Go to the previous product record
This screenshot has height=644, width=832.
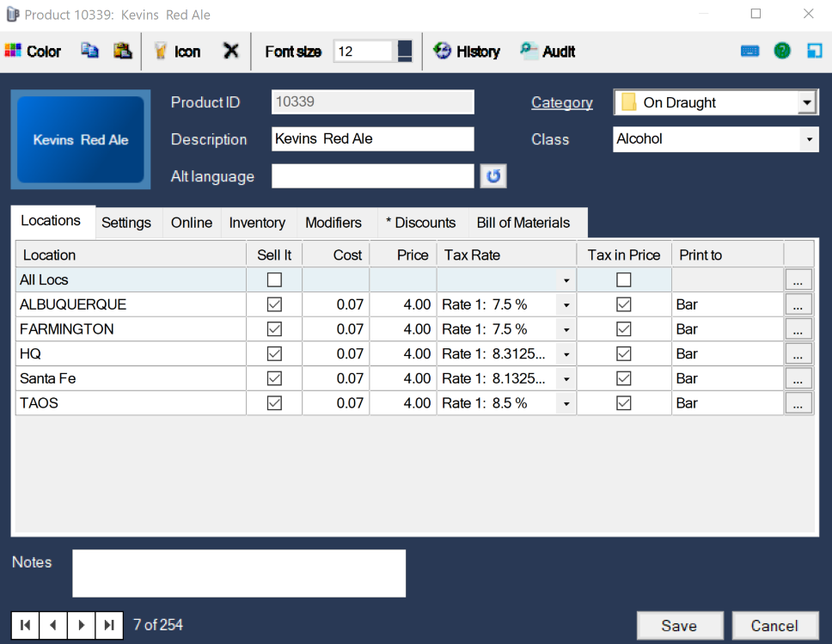pos(53,625)
